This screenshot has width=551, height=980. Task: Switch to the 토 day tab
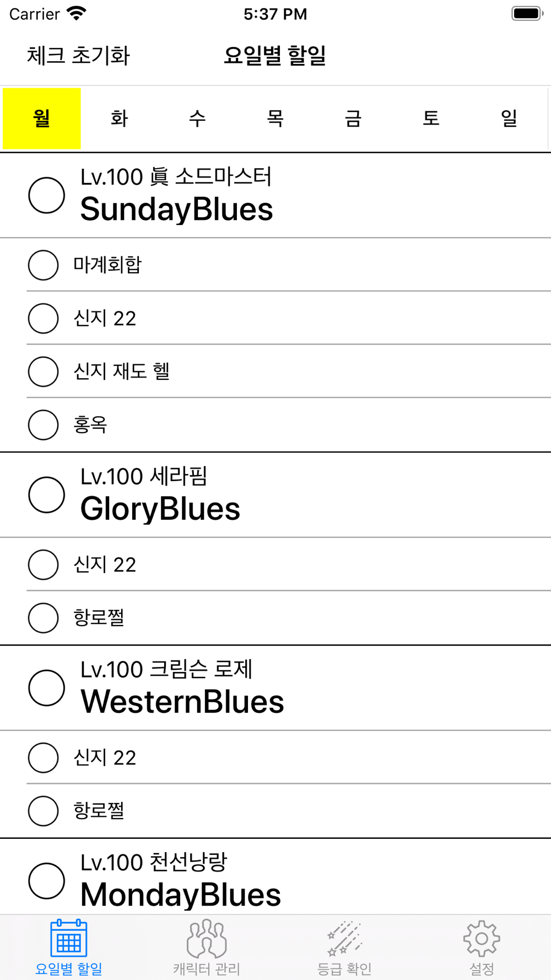tap(431, 119)
